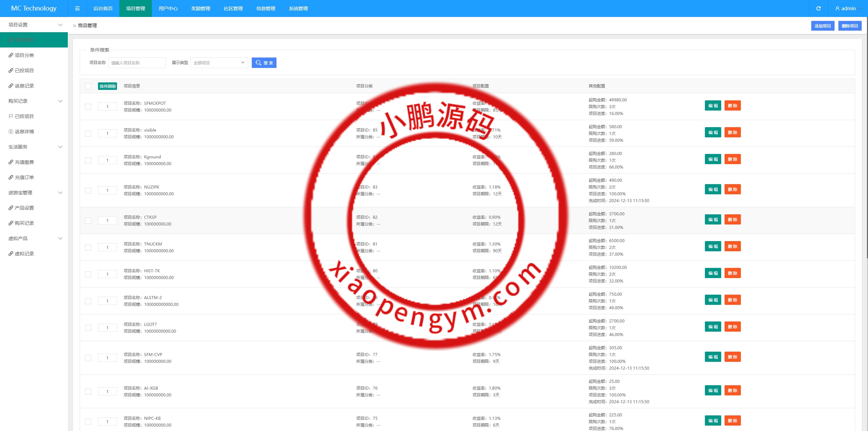The width and height of the screenshot is (868, 431).
Task: Open 项目分类 in sidebar
Action: click(x=34, y=55)
